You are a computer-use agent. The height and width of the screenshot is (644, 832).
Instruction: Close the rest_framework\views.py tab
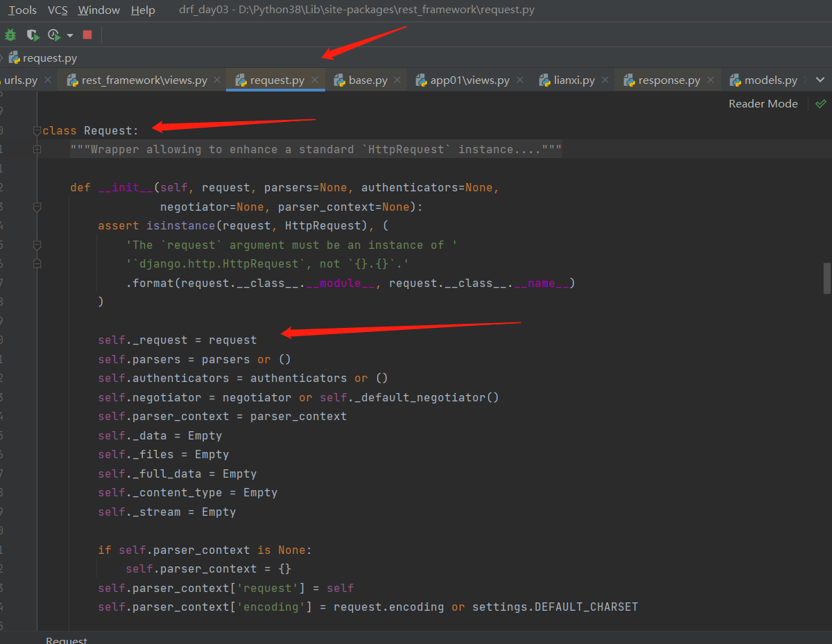(217, 80)
